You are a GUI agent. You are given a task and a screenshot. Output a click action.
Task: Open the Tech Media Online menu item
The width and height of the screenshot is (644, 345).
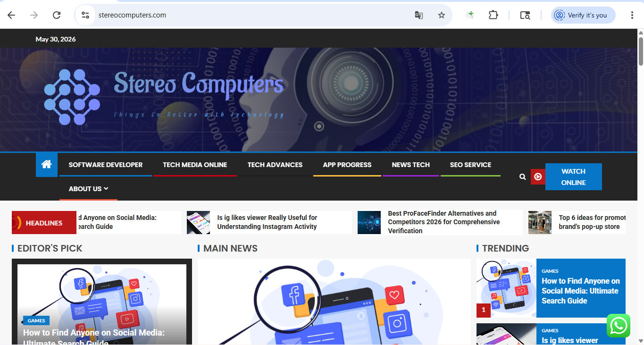coord(195,165)
